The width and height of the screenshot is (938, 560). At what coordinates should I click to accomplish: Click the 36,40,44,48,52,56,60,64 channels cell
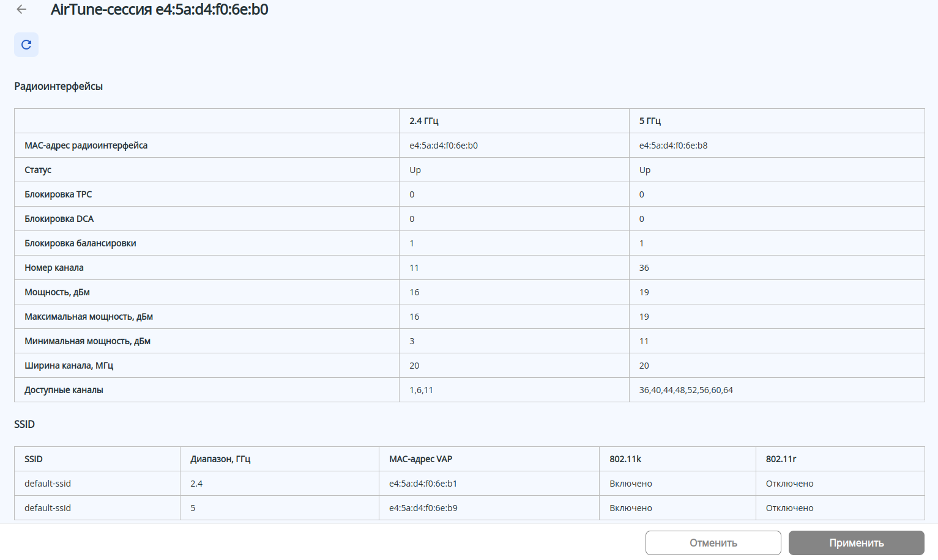coord(686,390)
